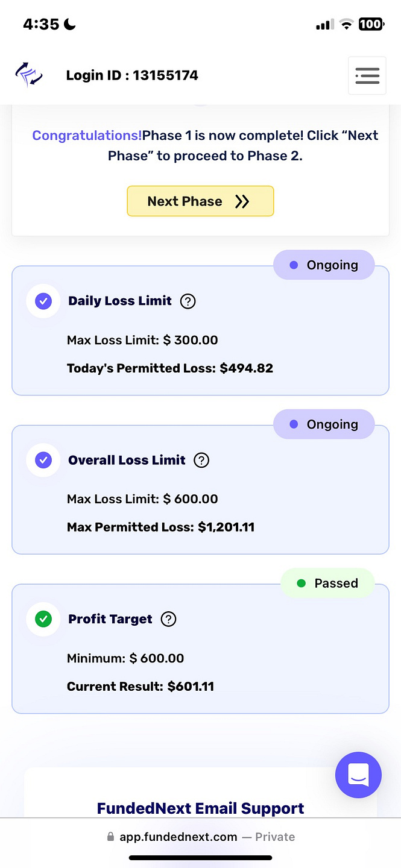Tap the battery indicator in status bar

(370, 24)
